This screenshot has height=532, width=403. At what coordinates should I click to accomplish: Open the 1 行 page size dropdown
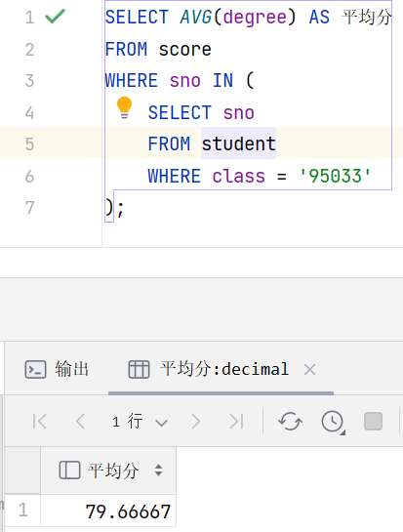pos(140,422)
